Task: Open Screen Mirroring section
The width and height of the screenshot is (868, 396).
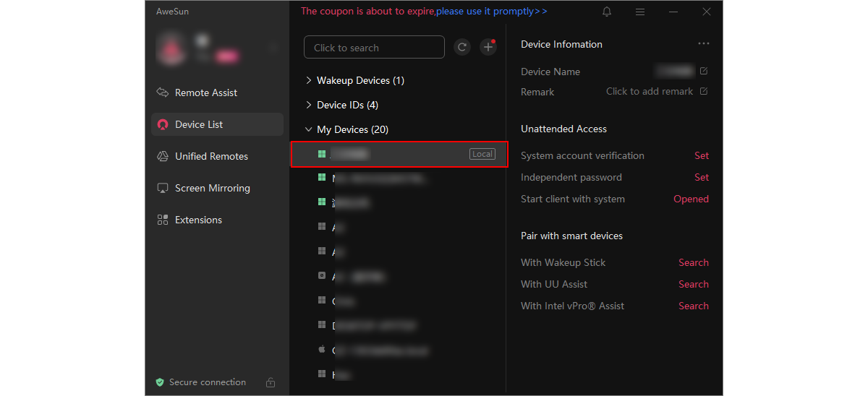Action: point(217,188)
